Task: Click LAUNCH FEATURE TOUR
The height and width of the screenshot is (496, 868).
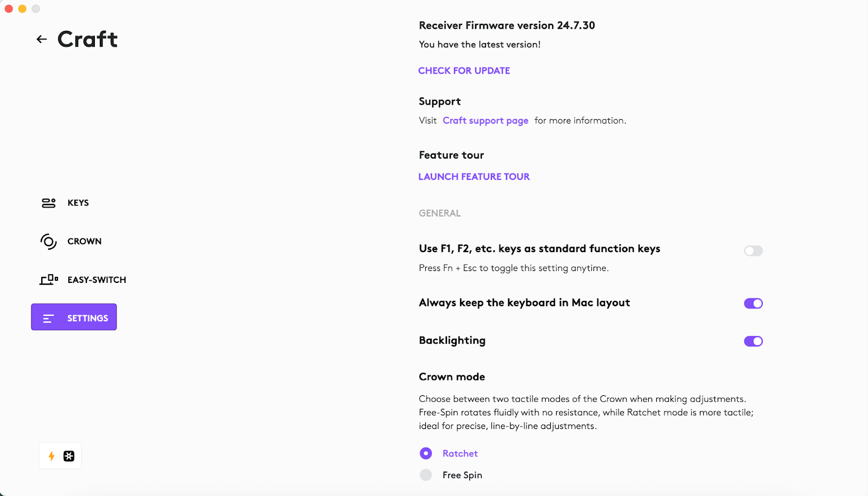Action: 474,177
